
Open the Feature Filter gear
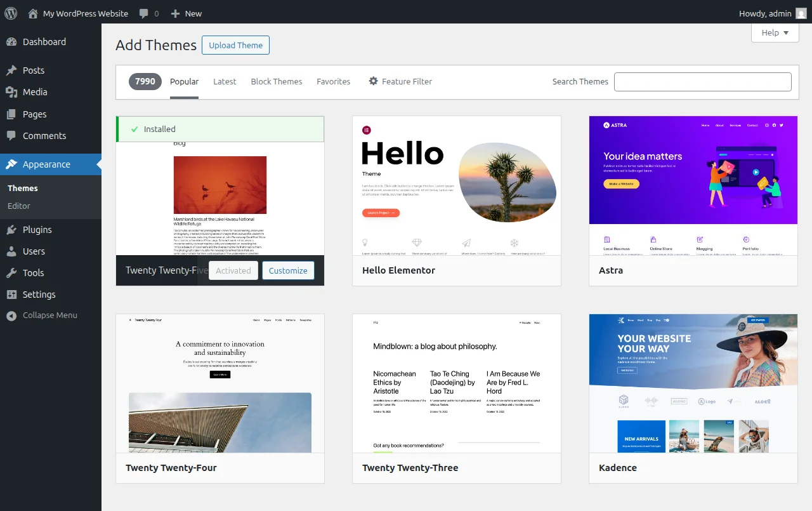(x=373, y=81)
